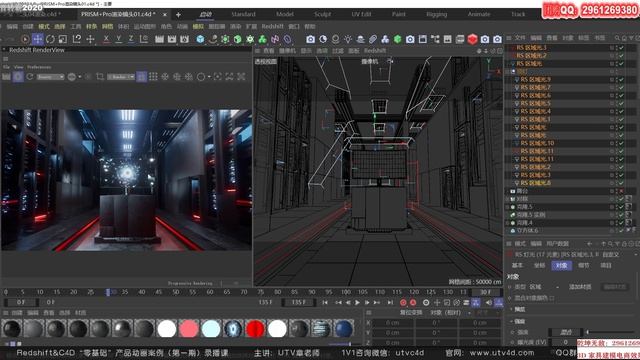Click the timeline ruler at frame 60
Screen dimensions: 640x360
210,292
